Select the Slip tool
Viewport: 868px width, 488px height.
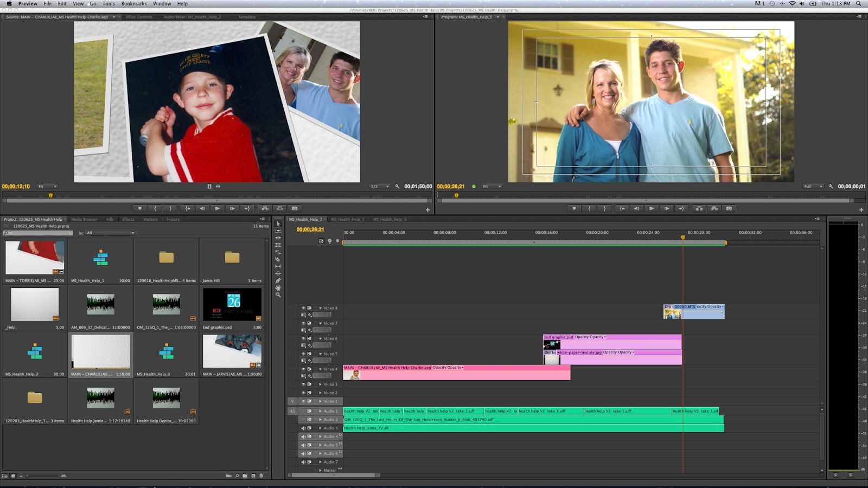278,266
